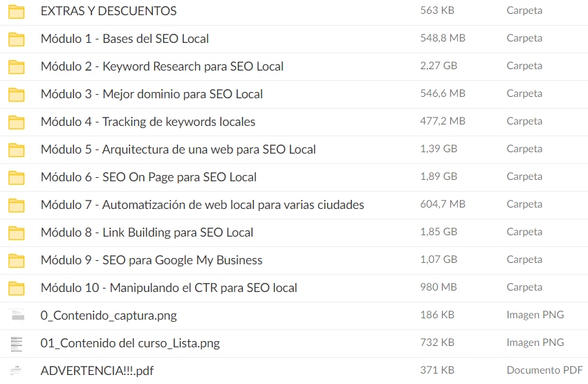Click the Carpeta label in Módulo 10 row
Screen dimensions: 588x384
pos(524,287)
